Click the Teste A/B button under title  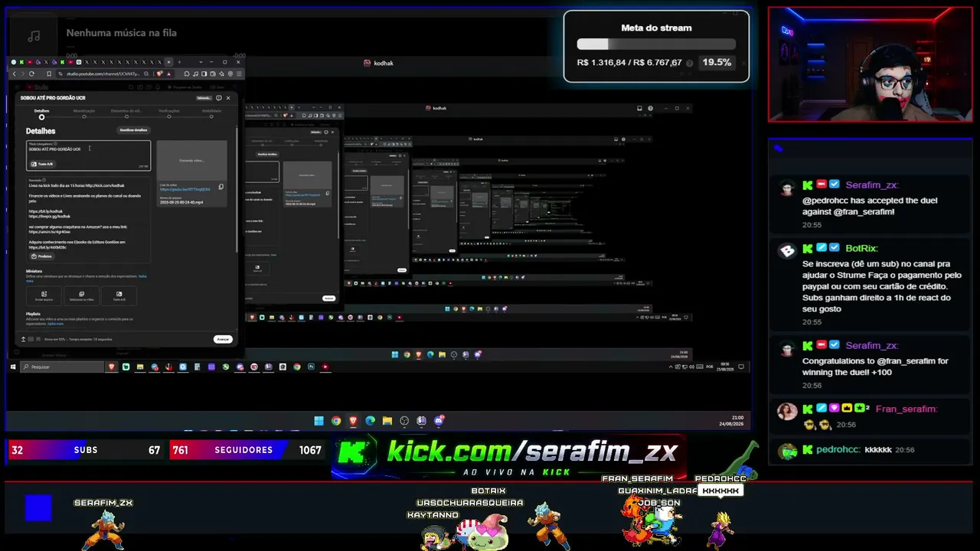click(42, 164)
